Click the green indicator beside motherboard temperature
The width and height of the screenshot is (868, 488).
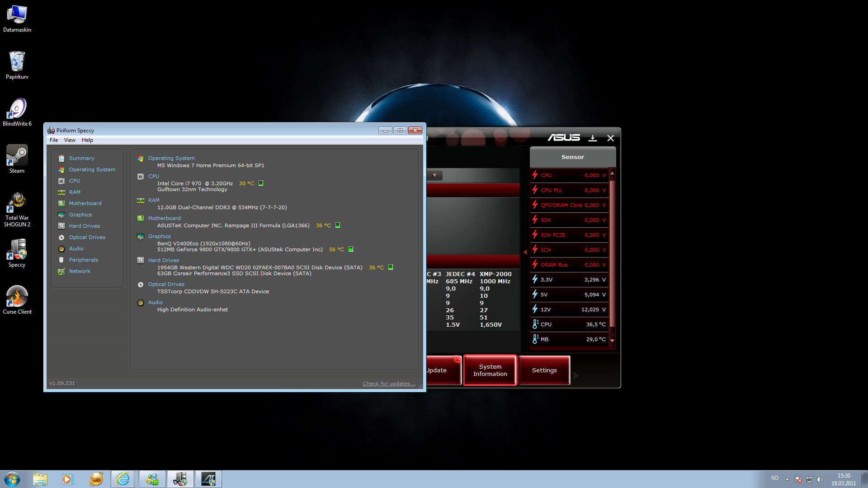click(338, 225)
